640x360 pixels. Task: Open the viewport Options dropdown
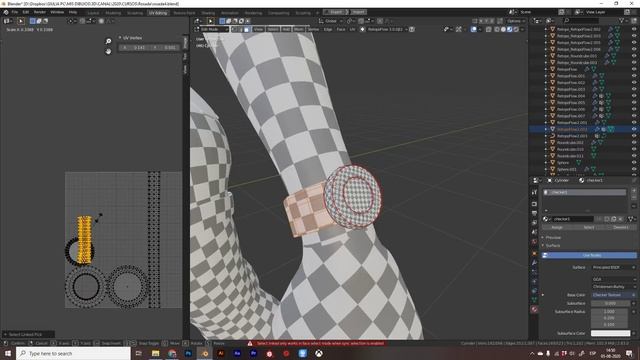click(516, 21)
